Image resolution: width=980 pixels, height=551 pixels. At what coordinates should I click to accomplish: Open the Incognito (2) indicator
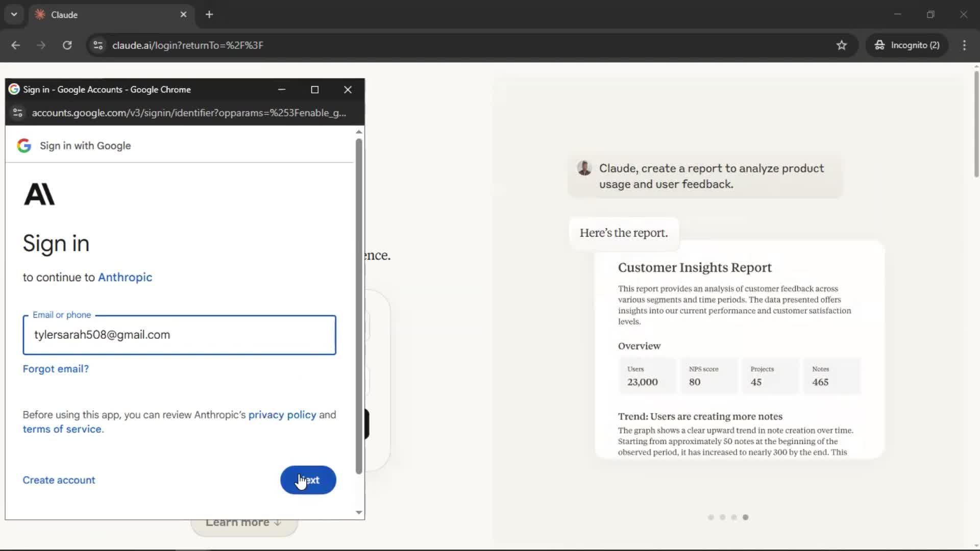tap(907, 45)
